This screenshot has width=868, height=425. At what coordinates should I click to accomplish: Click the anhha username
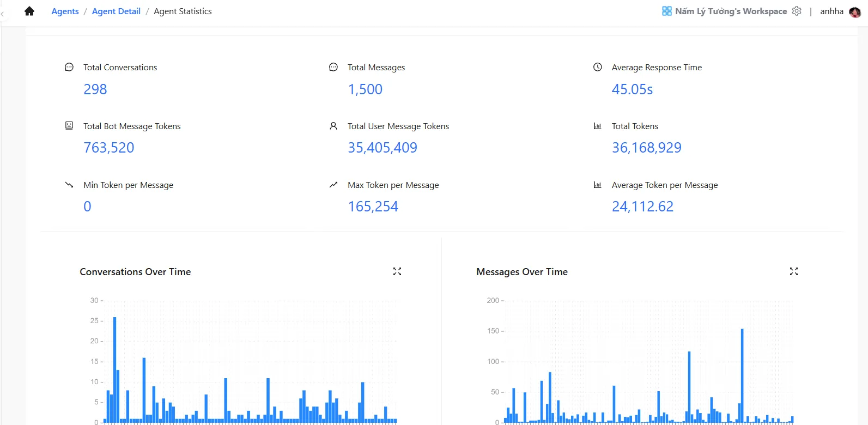tap(831, 11)
